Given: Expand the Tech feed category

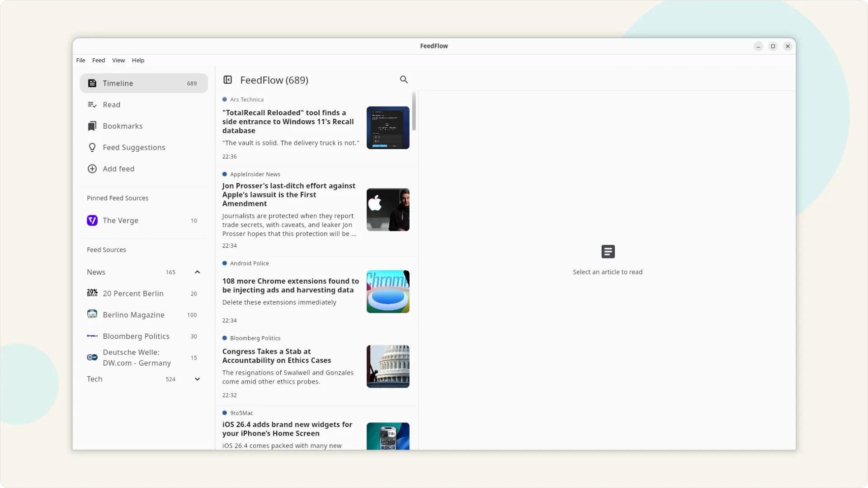Looking at the screenshot, I should point(198,379).
